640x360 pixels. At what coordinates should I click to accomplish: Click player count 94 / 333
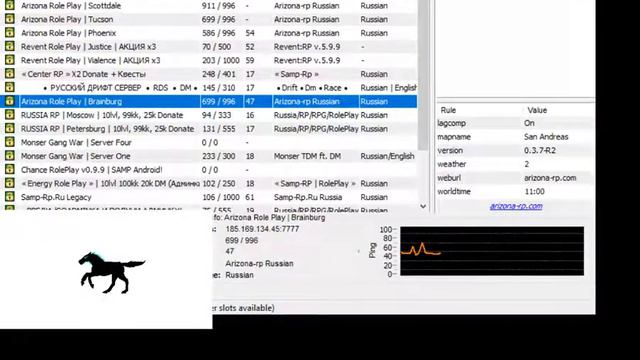click(216, 115)
